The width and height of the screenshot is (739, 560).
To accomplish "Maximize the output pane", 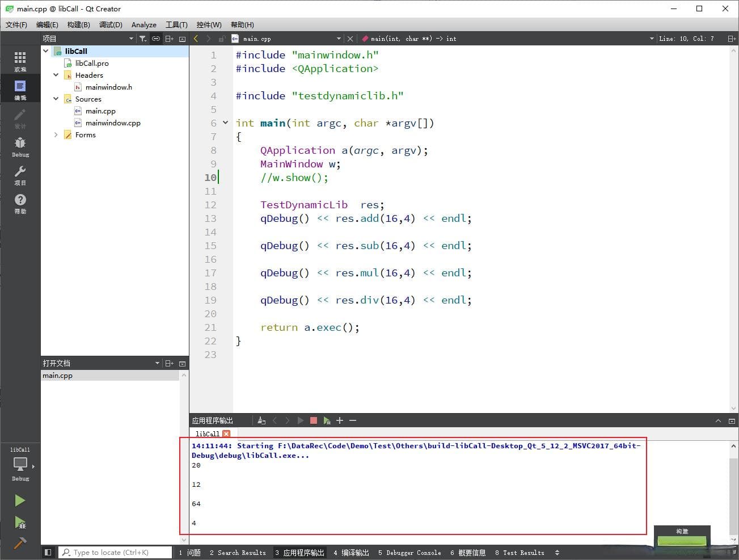I will click(x=718, y=420).
